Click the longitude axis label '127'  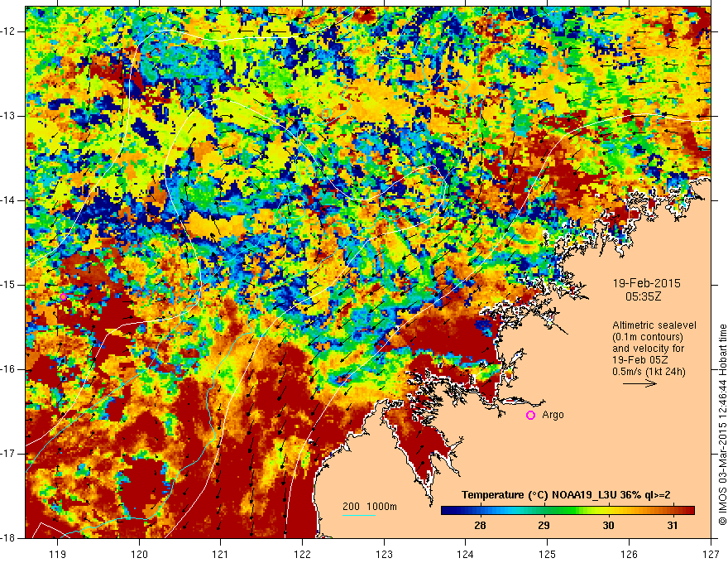711,554
